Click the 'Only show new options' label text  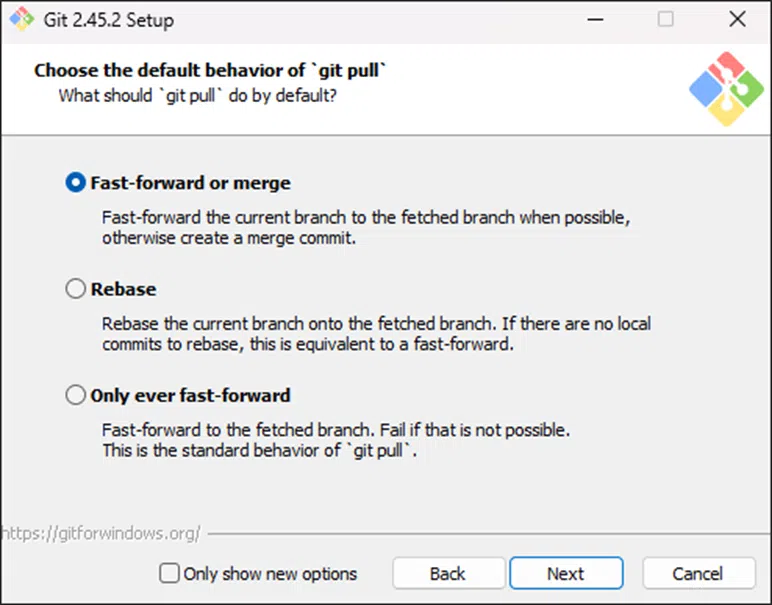point(270,573)
